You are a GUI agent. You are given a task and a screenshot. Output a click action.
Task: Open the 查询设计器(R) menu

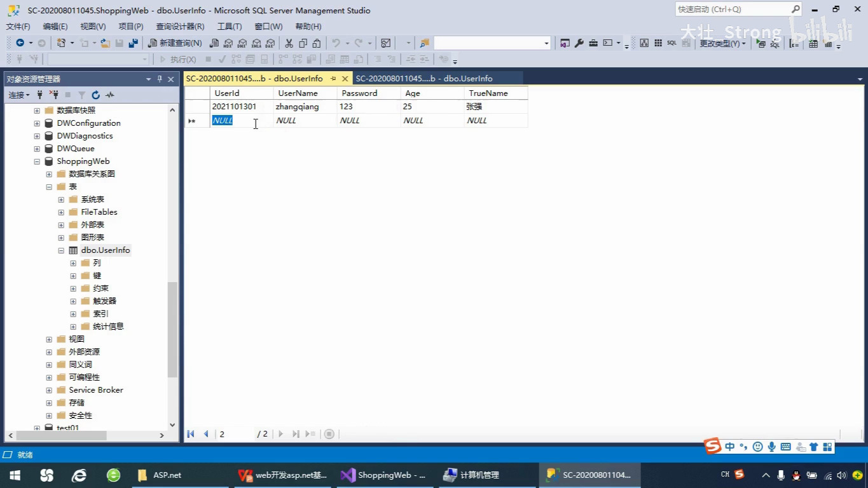coord(180,26)
